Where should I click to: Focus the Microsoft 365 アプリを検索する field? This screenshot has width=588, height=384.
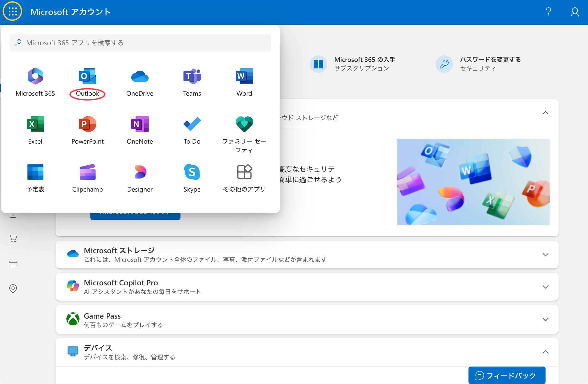pos(140,43)
